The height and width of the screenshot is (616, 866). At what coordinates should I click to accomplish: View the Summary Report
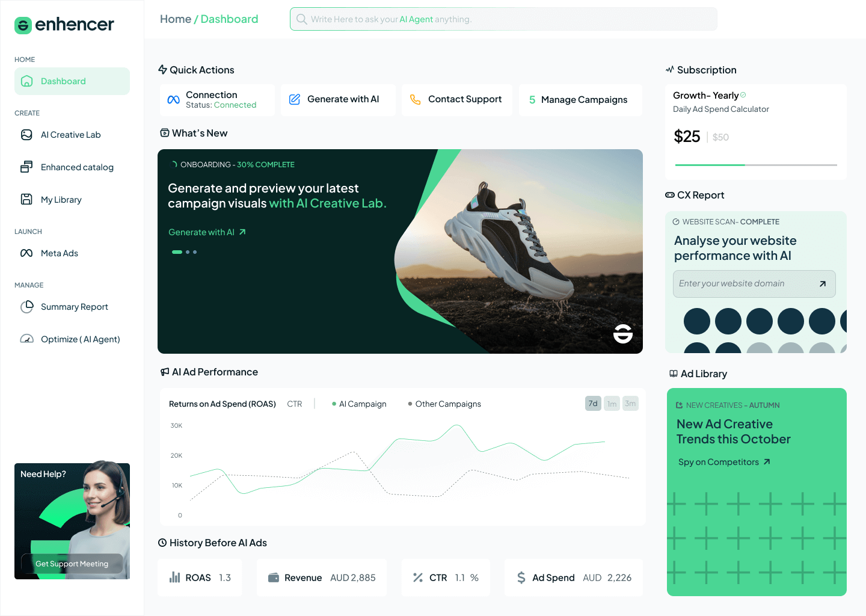74,307
